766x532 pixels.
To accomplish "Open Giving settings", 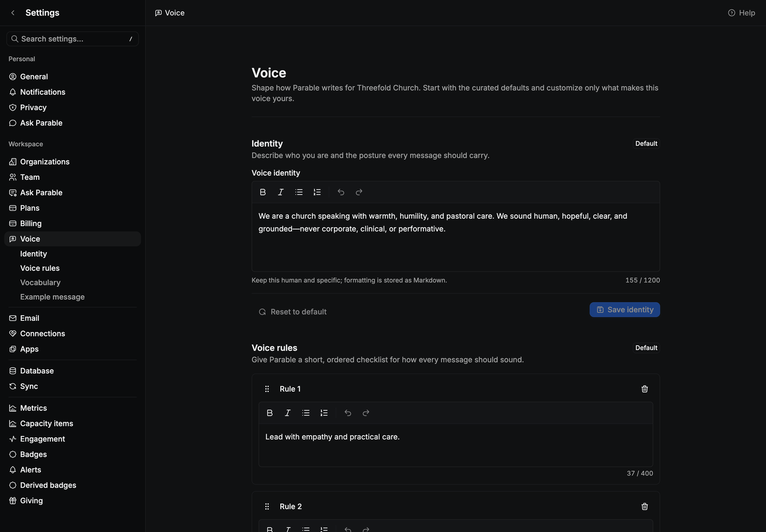I will [x=72, y=501].
